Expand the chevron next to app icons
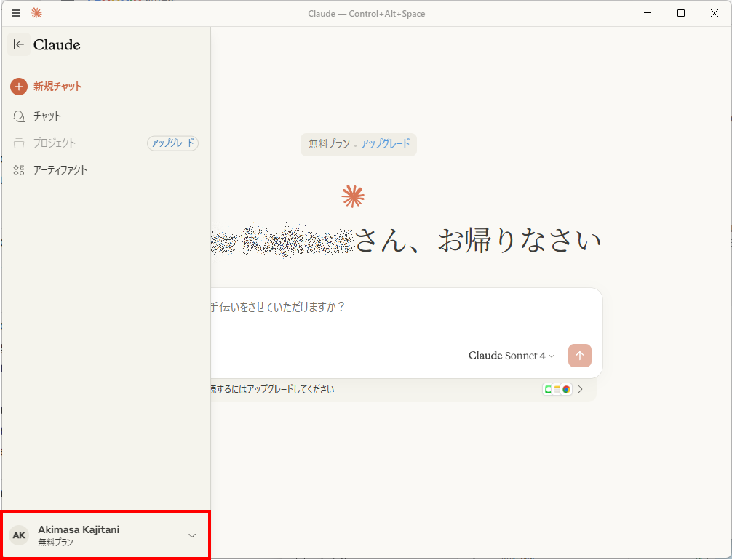Screen dimensions: 732x560 (580, 389)
